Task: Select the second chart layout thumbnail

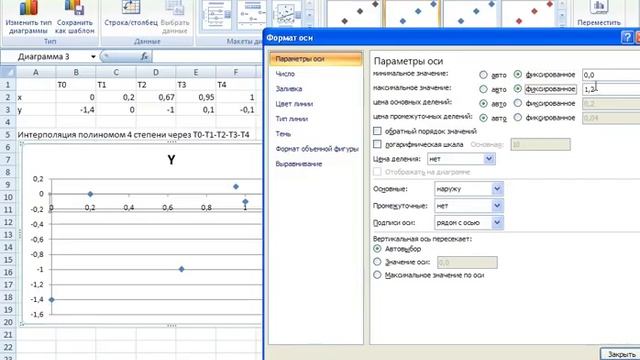Action: (251, 15)
